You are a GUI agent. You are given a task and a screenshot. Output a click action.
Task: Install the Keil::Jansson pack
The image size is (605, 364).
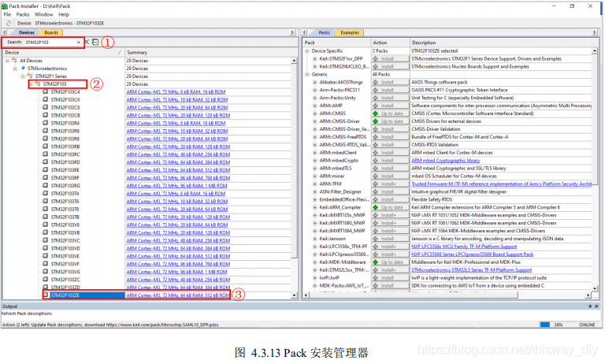[x=390, y=239]
